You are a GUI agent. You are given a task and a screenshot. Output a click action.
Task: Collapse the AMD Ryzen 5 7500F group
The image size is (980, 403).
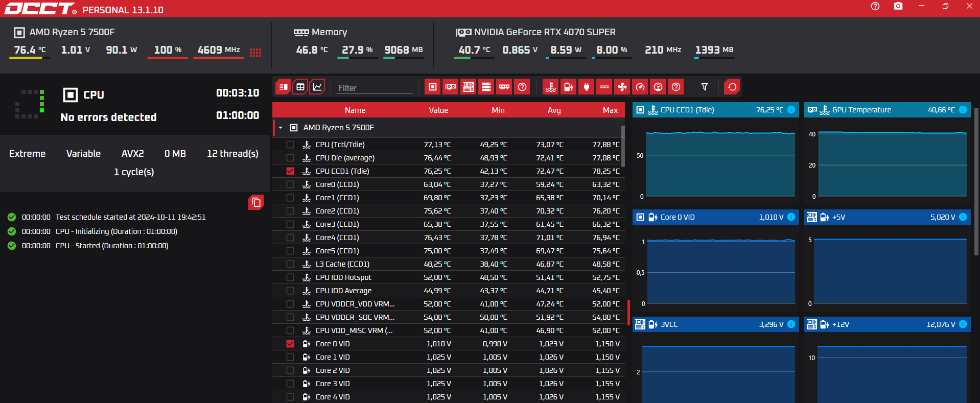(x=281, y=128)
